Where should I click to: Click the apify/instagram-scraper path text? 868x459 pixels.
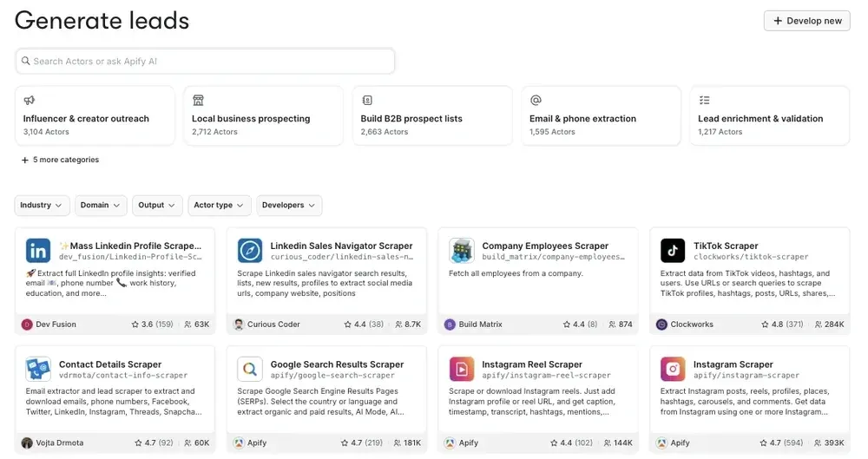(746, 376)
